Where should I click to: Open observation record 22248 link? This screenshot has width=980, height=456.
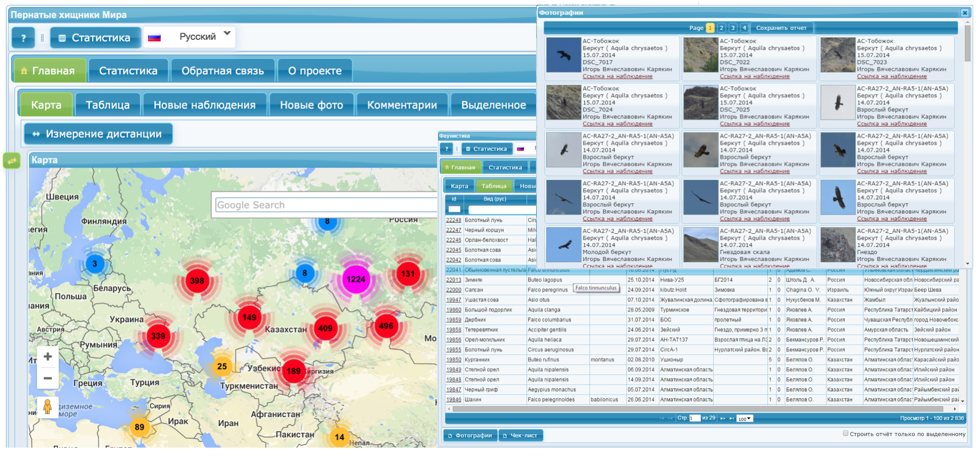click(453, 220)
